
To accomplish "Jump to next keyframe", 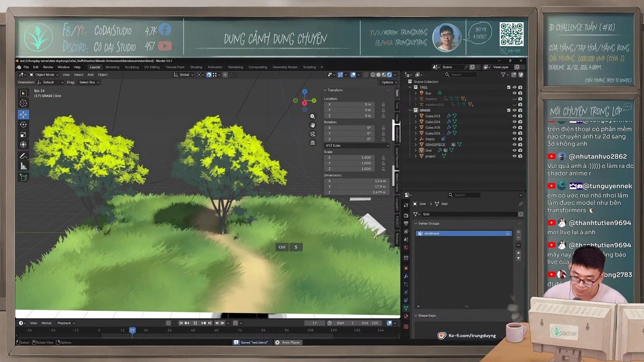I will click(x=204, y=323).
